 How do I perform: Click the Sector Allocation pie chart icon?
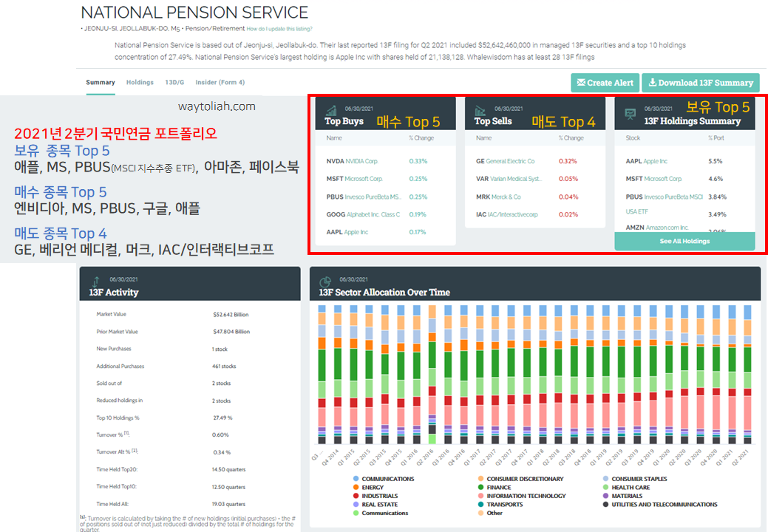(x=325, y=282)
